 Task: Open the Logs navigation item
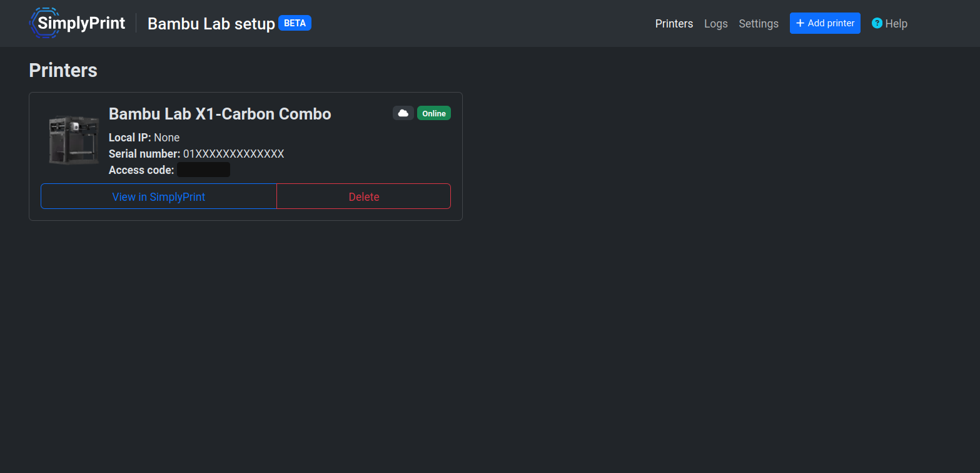pyautogui.click(x=716, y=24)
